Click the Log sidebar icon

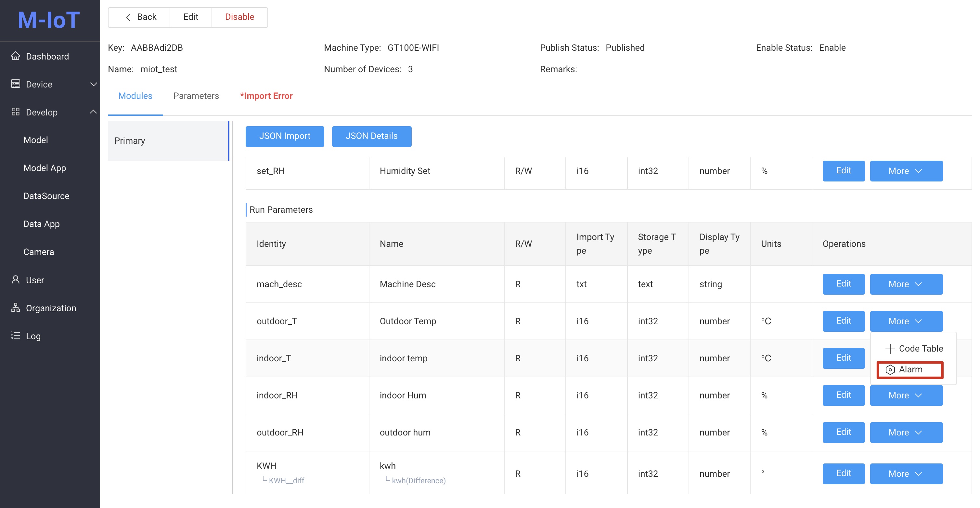click(14, 336)
